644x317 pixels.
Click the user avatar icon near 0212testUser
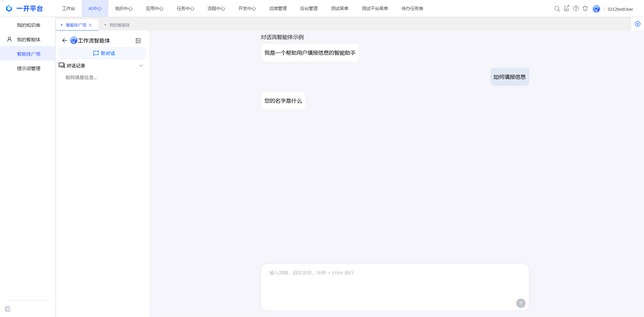(596, 9)
